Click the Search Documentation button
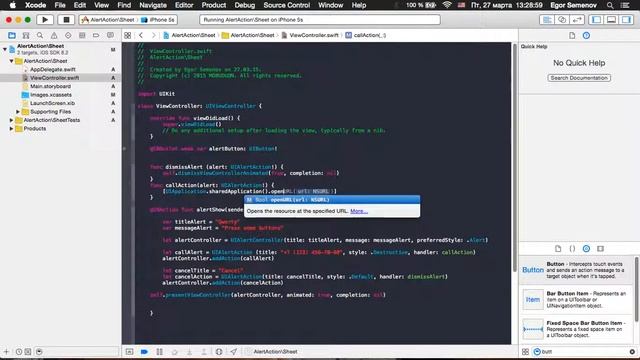 (579, 78)
